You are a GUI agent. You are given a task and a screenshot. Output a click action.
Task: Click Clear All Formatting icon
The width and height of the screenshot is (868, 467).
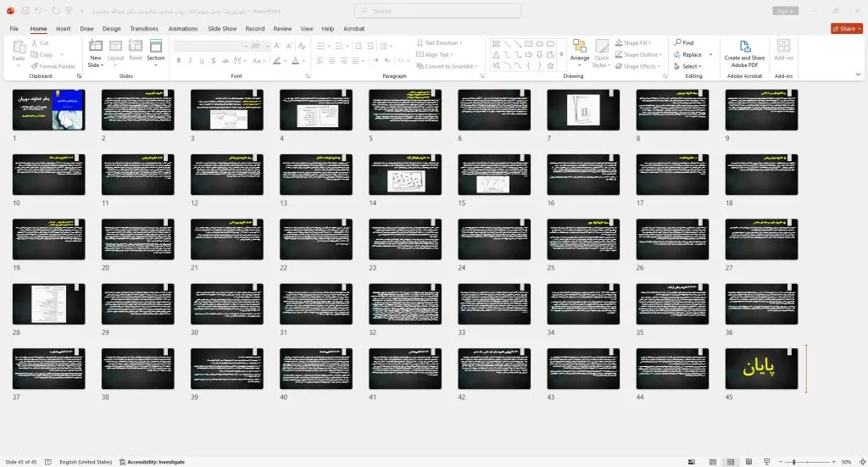pos(302,46)
